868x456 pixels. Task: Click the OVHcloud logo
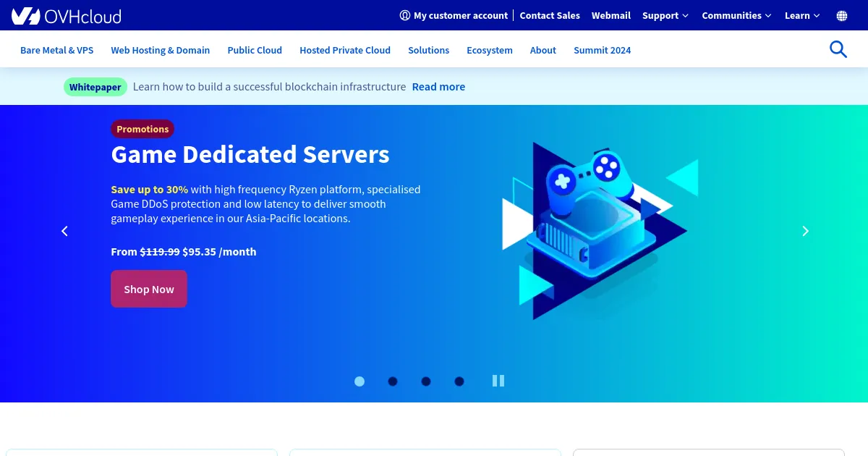tap(66, 15)
